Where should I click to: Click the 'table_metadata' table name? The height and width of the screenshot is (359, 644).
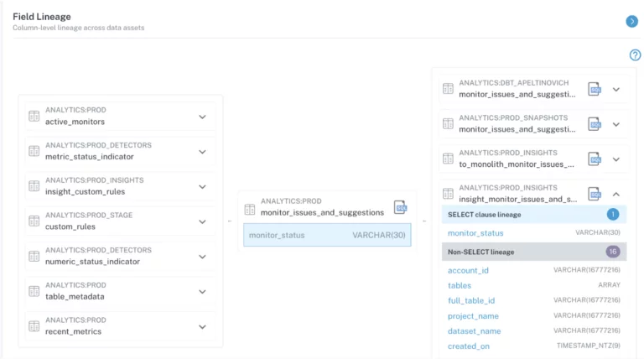(x=75, y=297)
